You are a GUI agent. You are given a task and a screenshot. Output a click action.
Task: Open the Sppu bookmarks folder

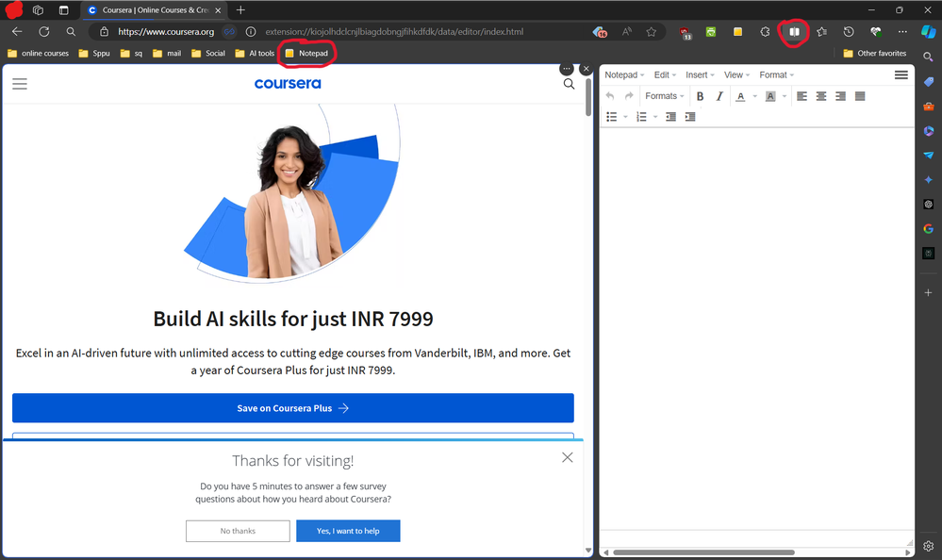94,54
